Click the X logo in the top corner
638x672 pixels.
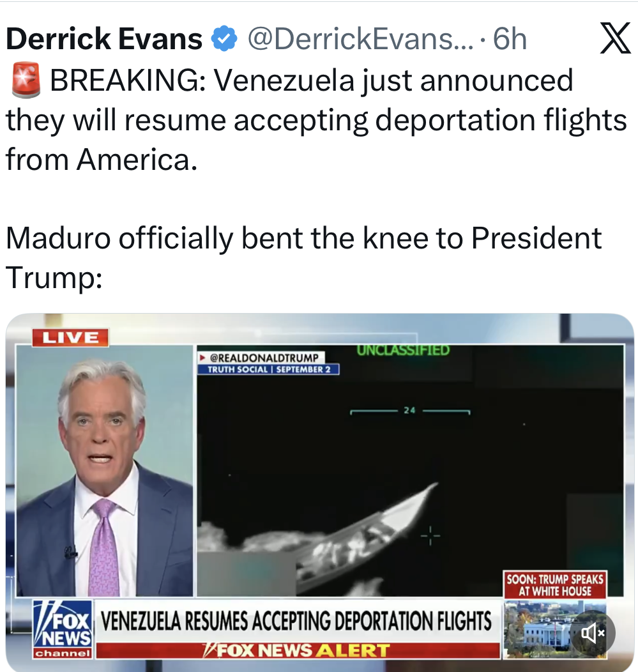point(615,38)
